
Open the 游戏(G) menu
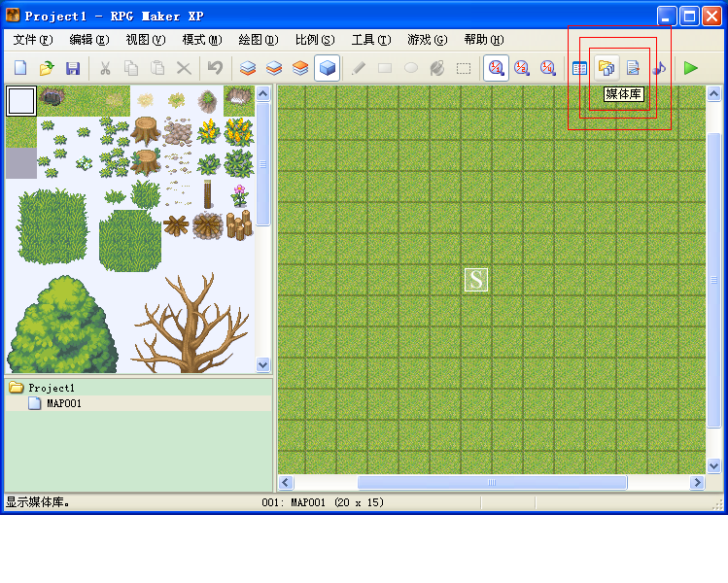[427, 40]
